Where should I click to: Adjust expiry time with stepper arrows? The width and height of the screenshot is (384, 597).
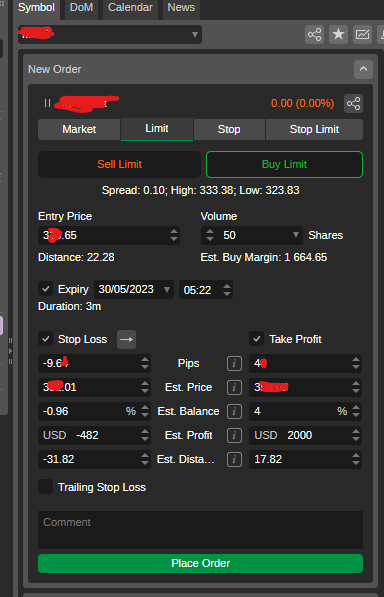click(x=227, y=290)
